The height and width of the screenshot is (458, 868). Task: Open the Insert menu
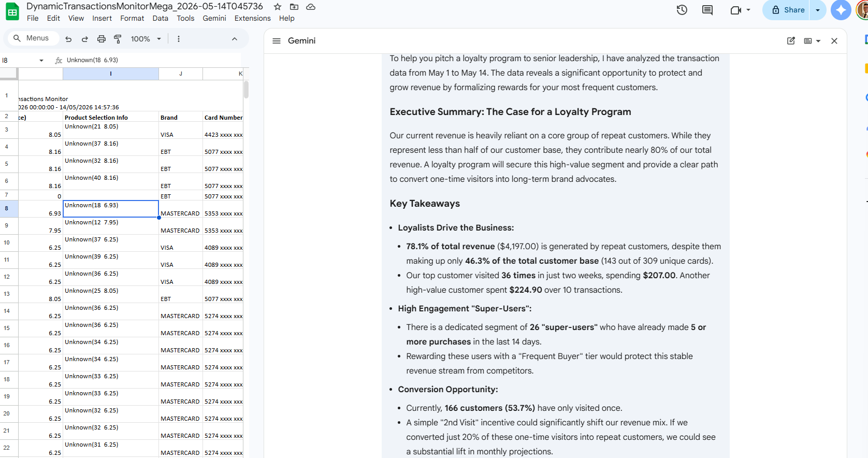click(102, 18)
